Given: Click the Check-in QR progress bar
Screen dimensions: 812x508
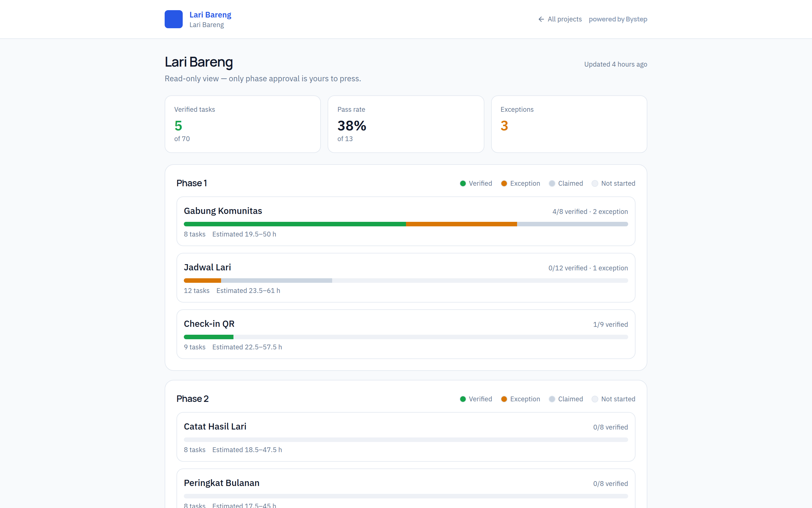Looking at the screenshot, I should [406, 337].
